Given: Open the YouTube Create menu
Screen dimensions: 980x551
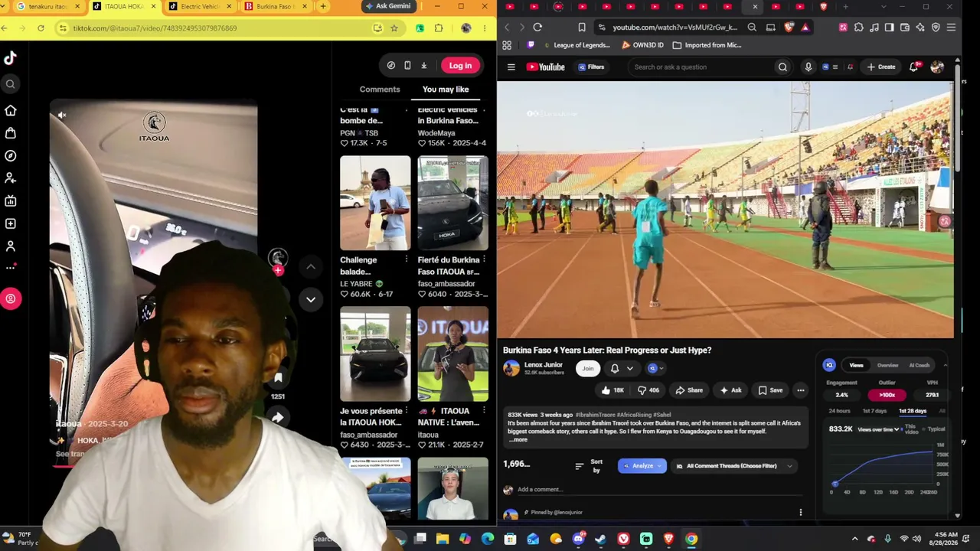Looking at the screenshot, I should (x=881, y=67).
